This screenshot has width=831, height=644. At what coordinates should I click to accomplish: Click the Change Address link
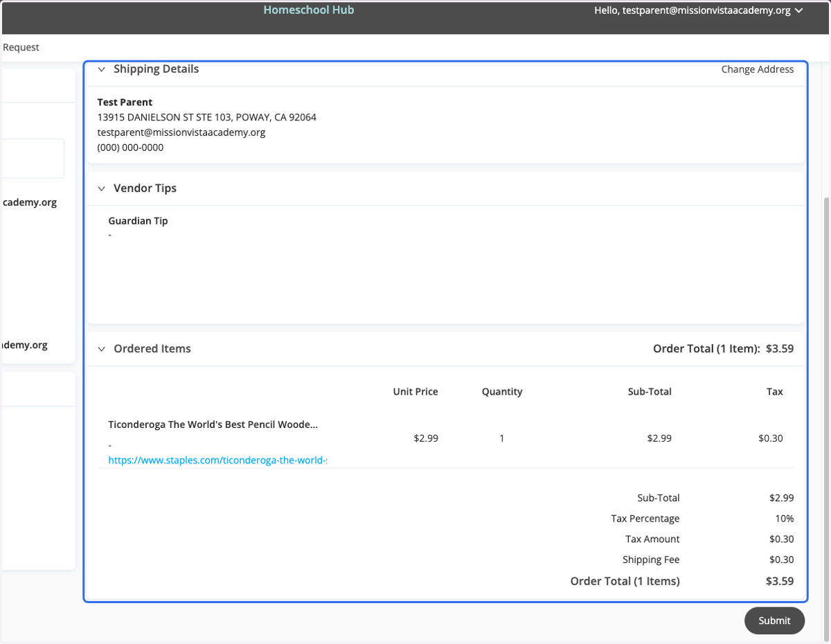click(x=758, y=69)
